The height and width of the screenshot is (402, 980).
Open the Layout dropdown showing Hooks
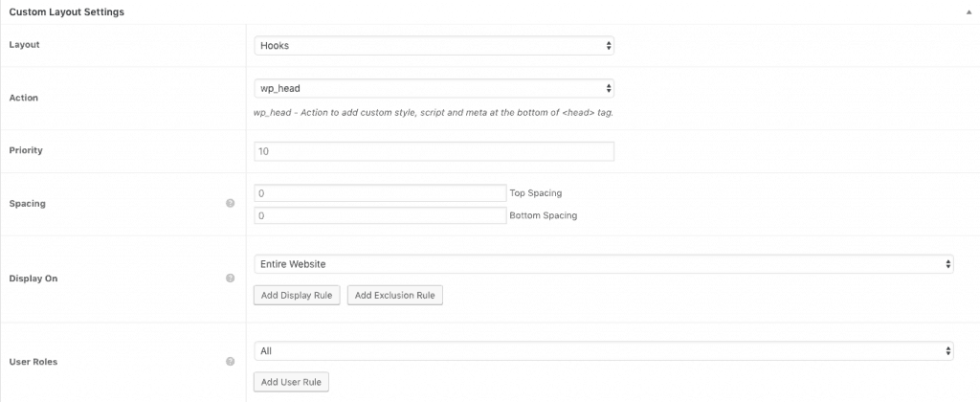[434, 46]
